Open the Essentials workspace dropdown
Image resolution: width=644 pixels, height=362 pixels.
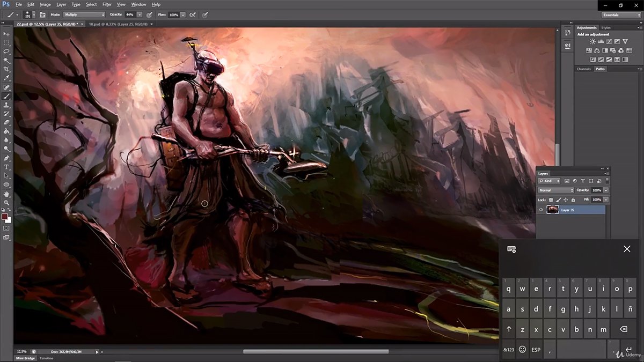(621, 15)
